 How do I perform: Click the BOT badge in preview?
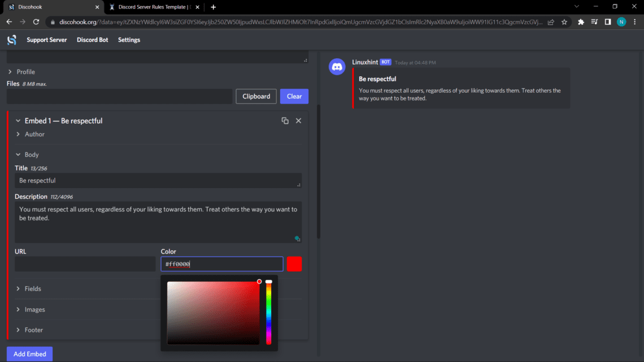tap(385, 62)
